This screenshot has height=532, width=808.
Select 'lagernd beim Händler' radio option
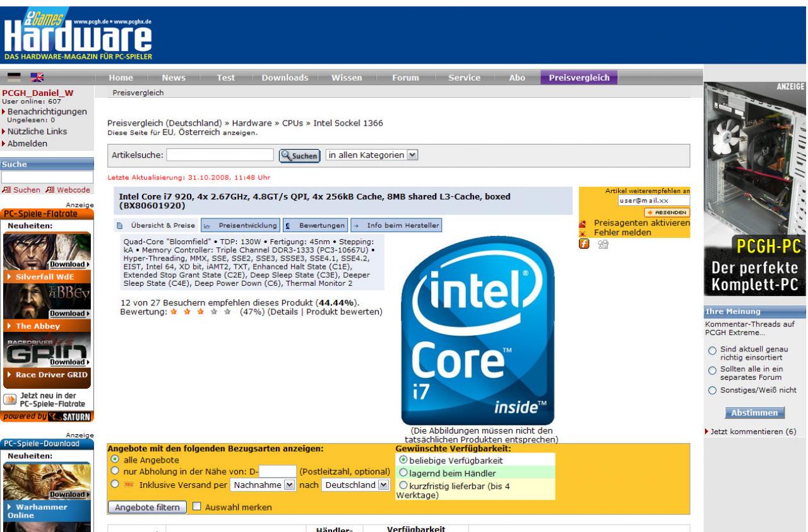point(404,473)
